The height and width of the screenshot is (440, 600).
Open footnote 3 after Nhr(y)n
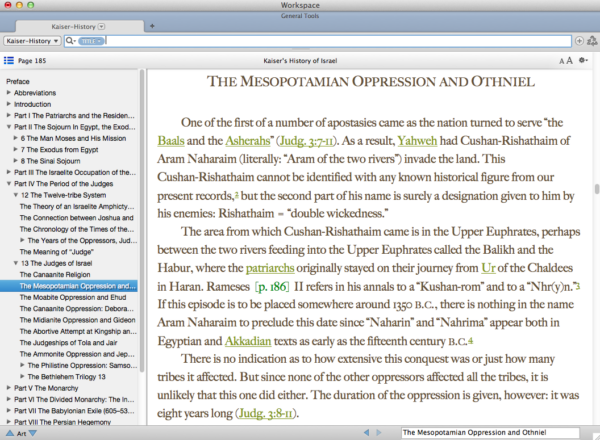578,285
